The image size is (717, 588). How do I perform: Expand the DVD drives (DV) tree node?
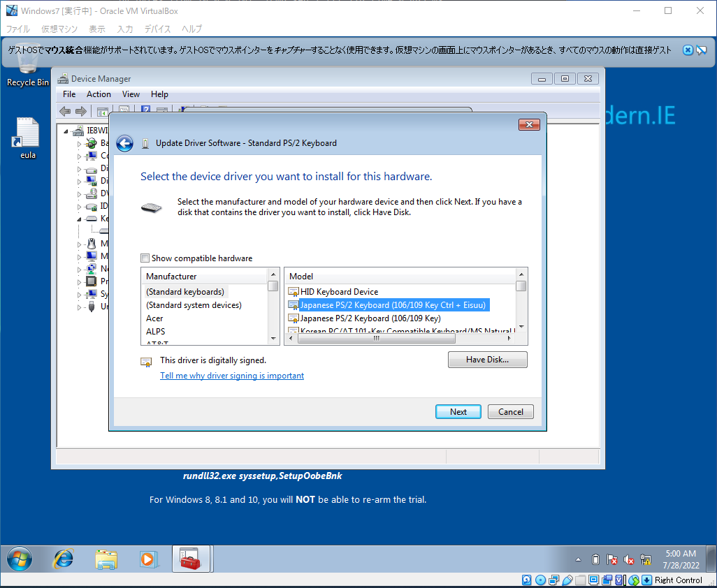79,193
